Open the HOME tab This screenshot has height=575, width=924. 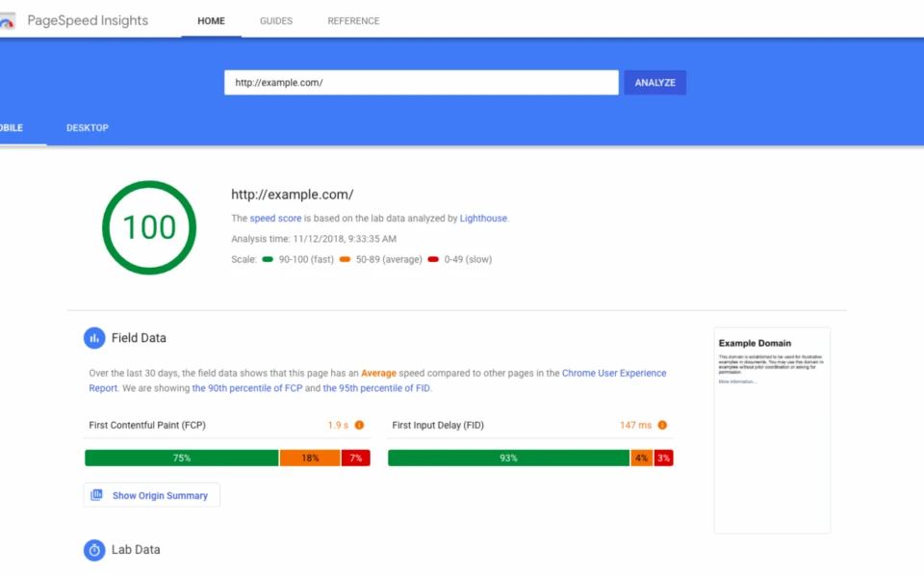click(211, 20)
